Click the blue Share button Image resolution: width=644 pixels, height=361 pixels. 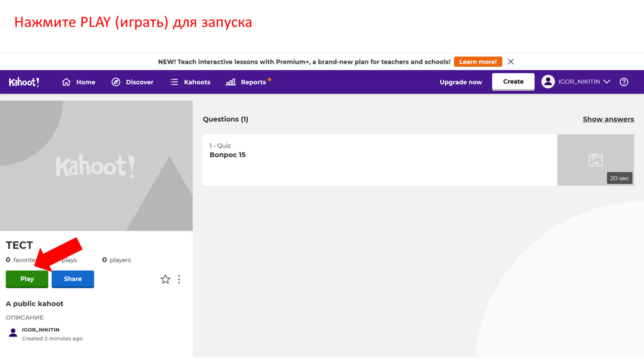tap(73, 279)
